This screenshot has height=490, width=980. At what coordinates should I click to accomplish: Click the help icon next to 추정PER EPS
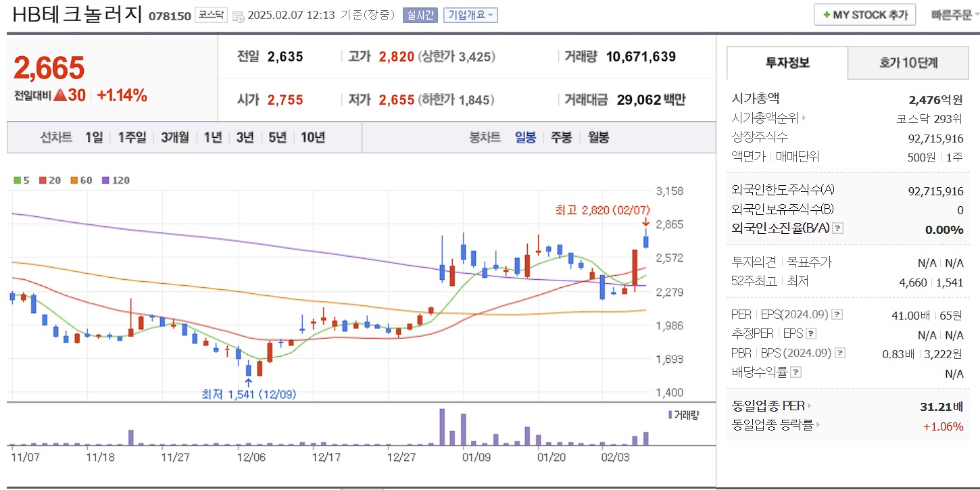coord(811,334)
